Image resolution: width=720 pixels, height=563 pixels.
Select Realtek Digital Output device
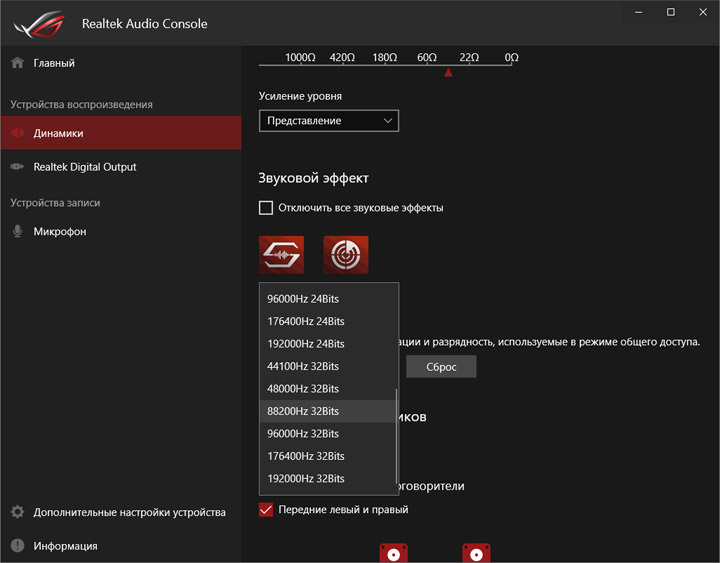(121, 167)
